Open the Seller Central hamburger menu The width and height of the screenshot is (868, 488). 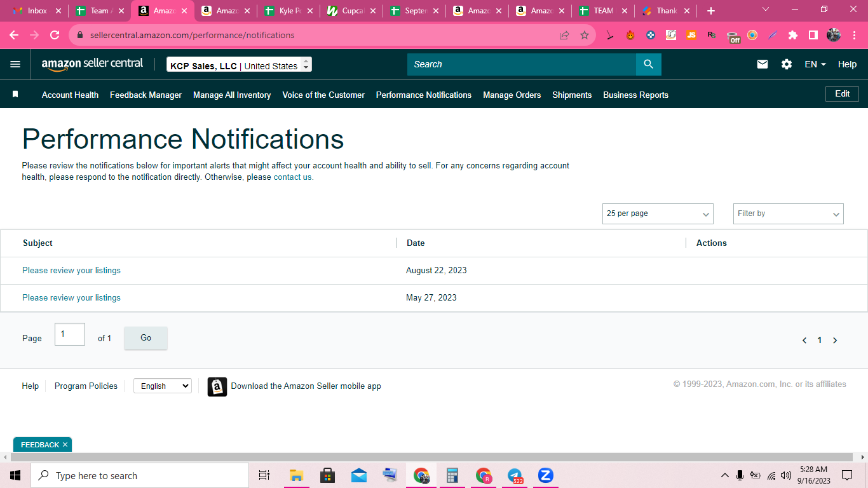(15, 64)
